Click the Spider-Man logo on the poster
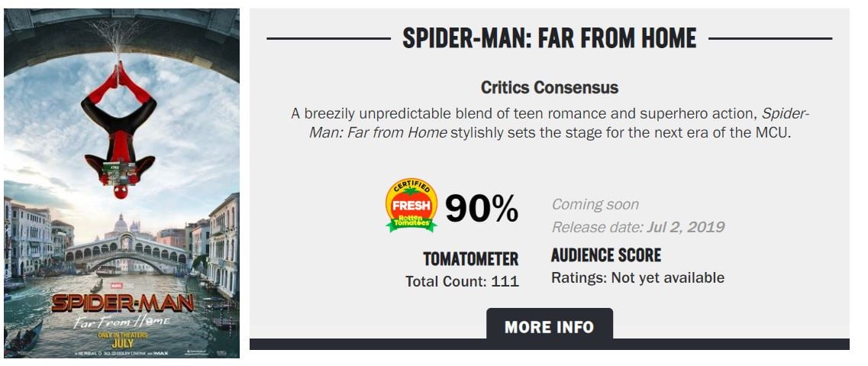Image resolution: width=868 pixels, height=366 pixels. pos(122,302)
